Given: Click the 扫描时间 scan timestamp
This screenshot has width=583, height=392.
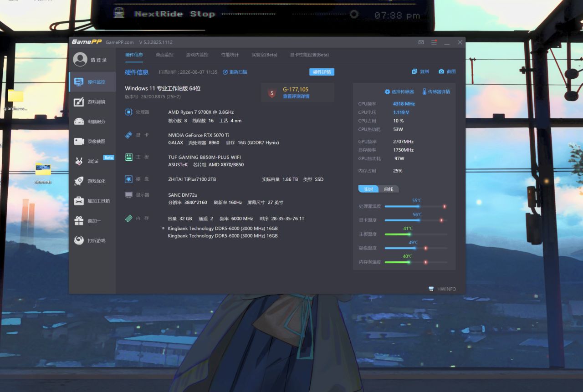Looking at the screenshot, I should pyautogui.click(x=188, y=72).
